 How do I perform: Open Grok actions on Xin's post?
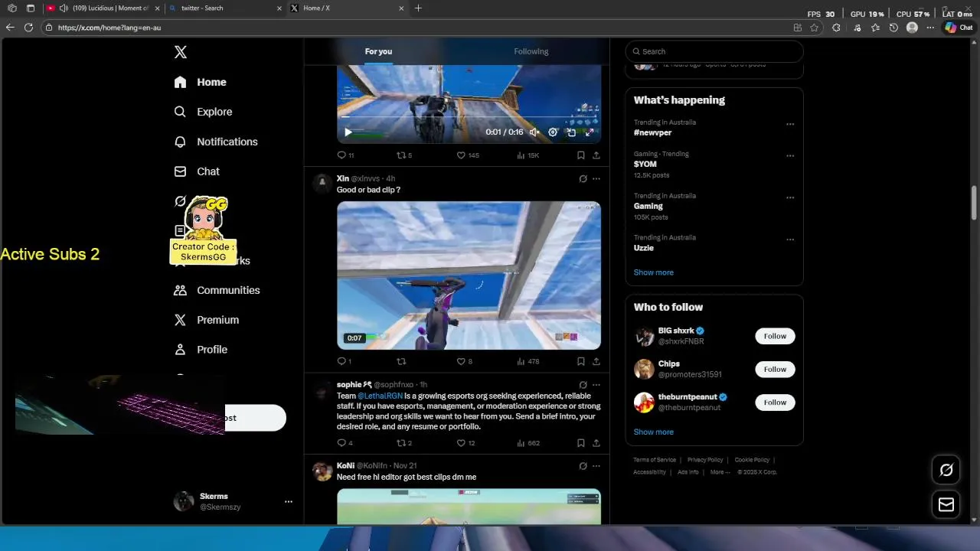point(583,179)
